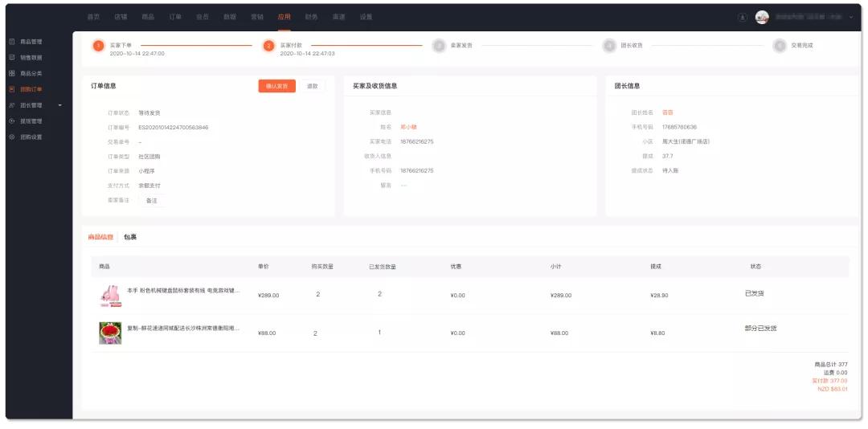This screenshot has width=868, height=429.
Task: Click the orange 确认发货 button
Action: pyautogui.click(x=276, y=86)
